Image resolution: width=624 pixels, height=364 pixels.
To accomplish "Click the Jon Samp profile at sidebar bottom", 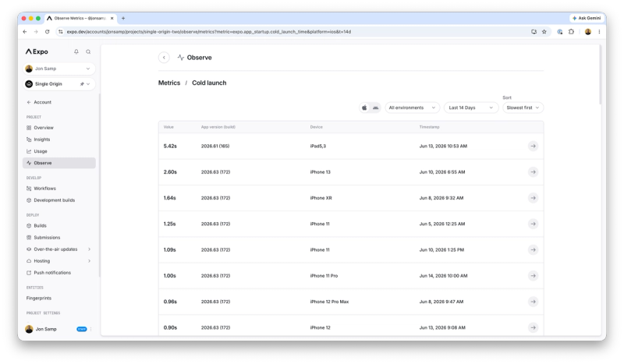I will 41,329.
